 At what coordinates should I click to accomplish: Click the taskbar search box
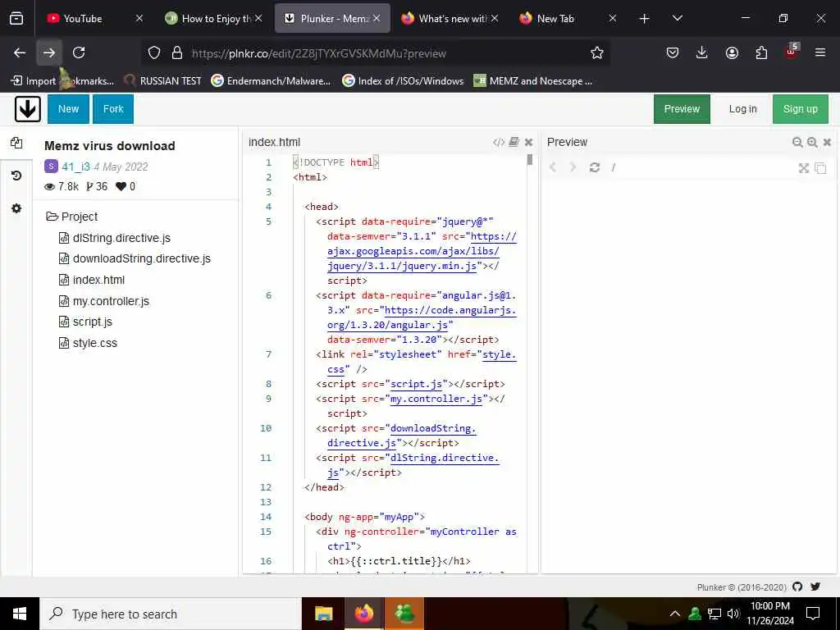(171, 614)
